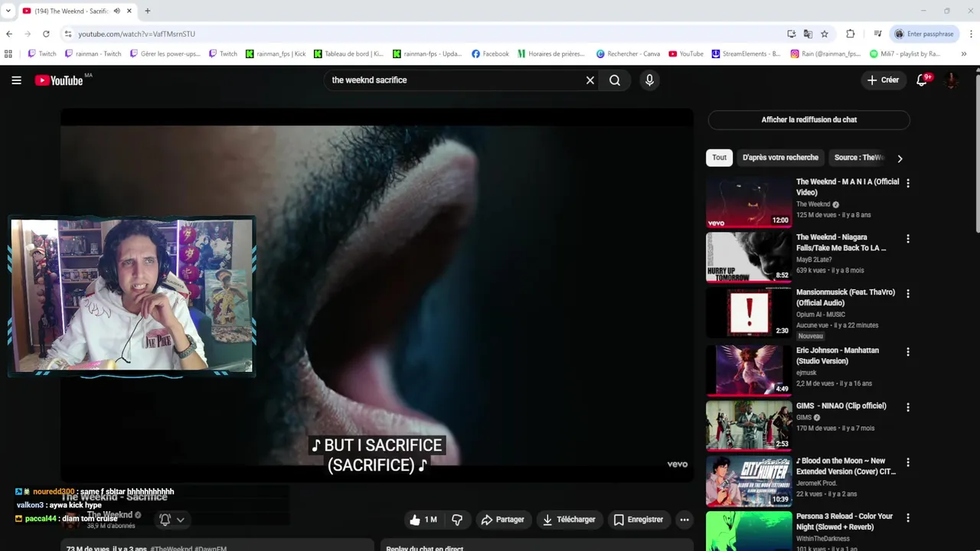Mute tab via speaker icon on tab
980x551 pixels.
pos(116,11)
